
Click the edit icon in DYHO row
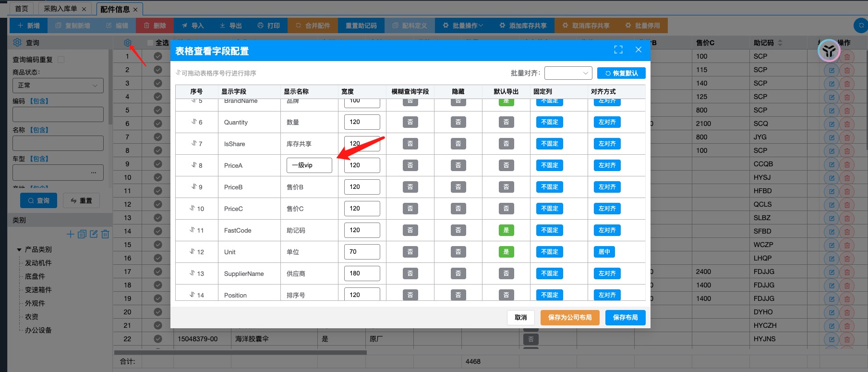pyautogui.click(x=832, y=312)
